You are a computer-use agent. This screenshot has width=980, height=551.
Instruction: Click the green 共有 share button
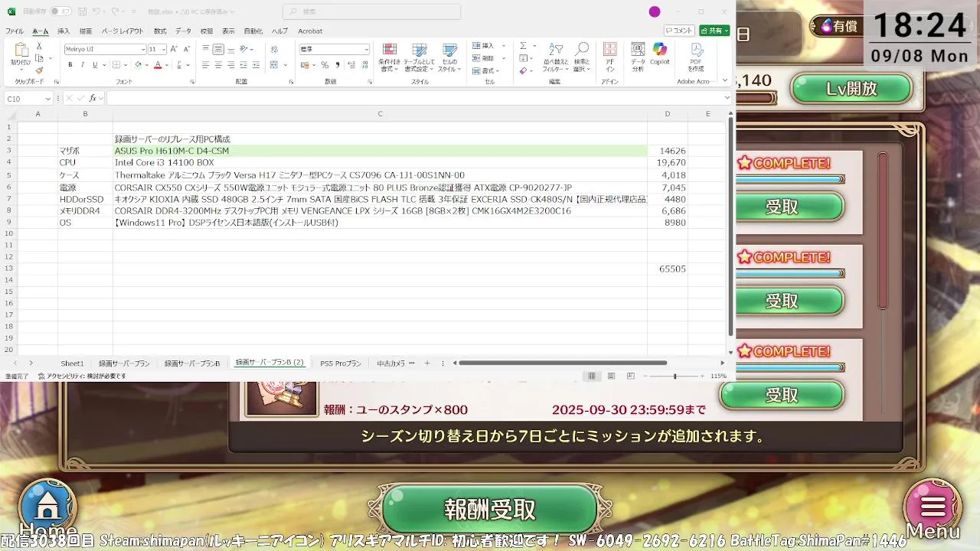tap(714, 31)
